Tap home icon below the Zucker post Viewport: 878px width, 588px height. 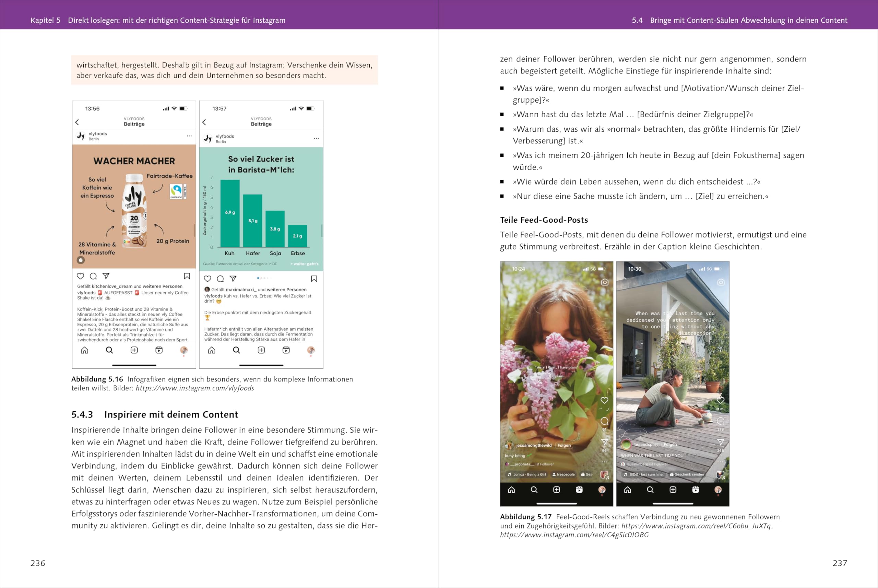(x=212, y=350)
